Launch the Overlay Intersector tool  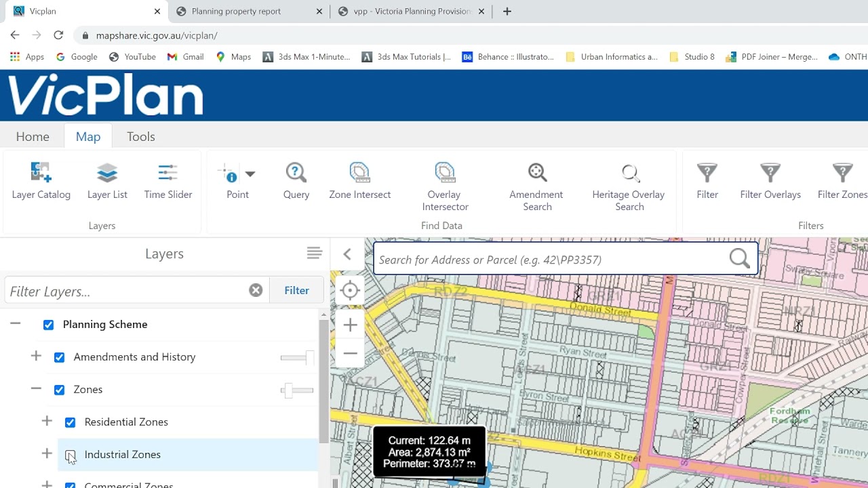point(445,186)
